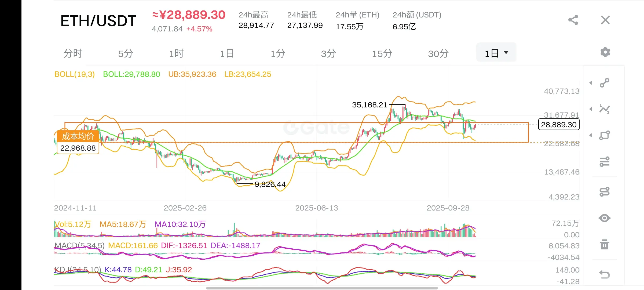This screenshot has width=644, height=290.
Task: Click the share icon
Action: 573,20
